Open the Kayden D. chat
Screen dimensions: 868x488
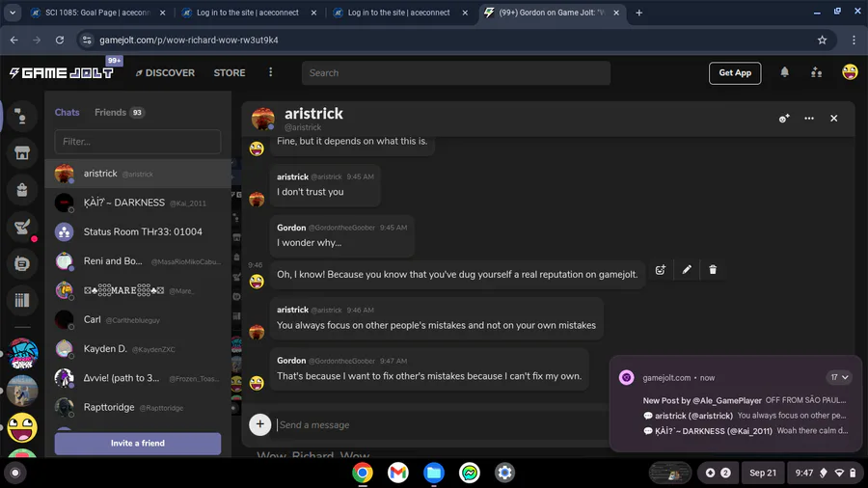[137, 348]
